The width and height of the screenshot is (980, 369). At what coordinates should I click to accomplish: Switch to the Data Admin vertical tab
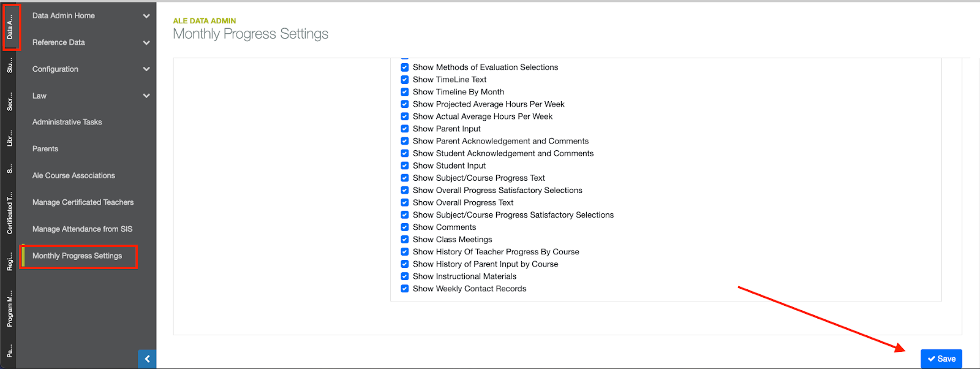click(10, 28)
